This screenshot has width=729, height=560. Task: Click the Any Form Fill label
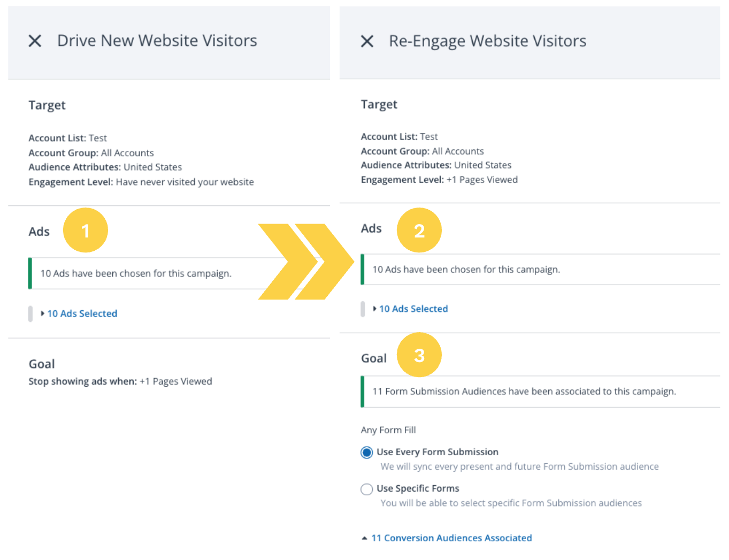pyautogui.click(x=388, y=430)
